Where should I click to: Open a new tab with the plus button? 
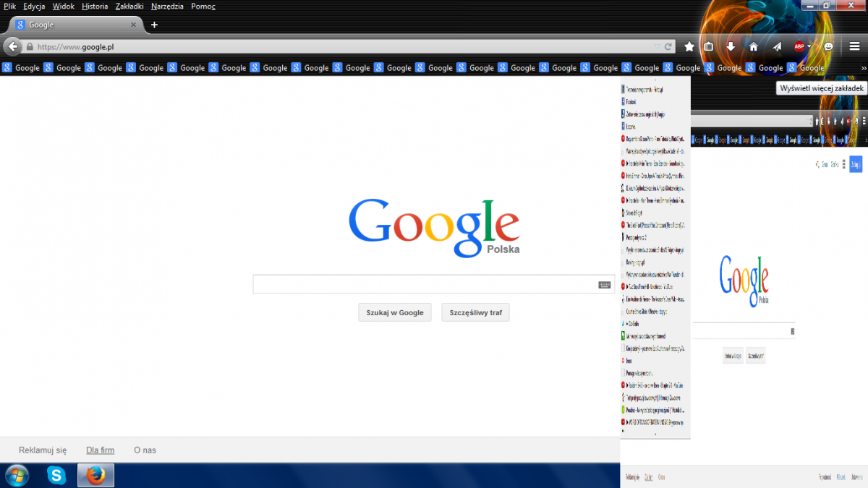point(154,25)
